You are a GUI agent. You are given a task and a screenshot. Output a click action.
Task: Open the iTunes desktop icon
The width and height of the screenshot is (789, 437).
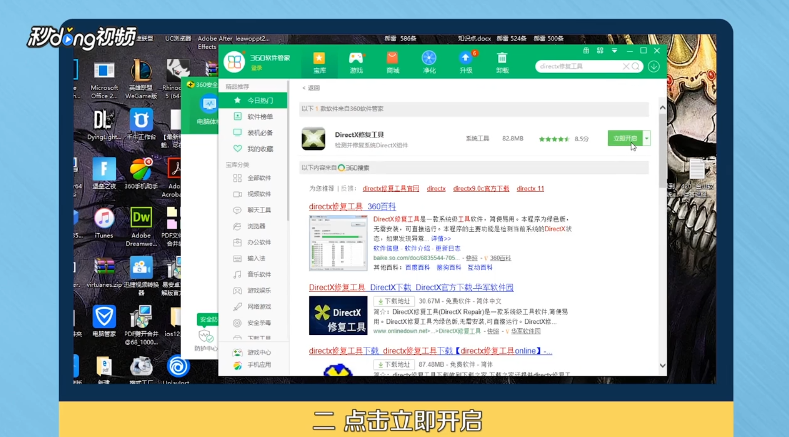pyautogui.click(x=104, y=224)
